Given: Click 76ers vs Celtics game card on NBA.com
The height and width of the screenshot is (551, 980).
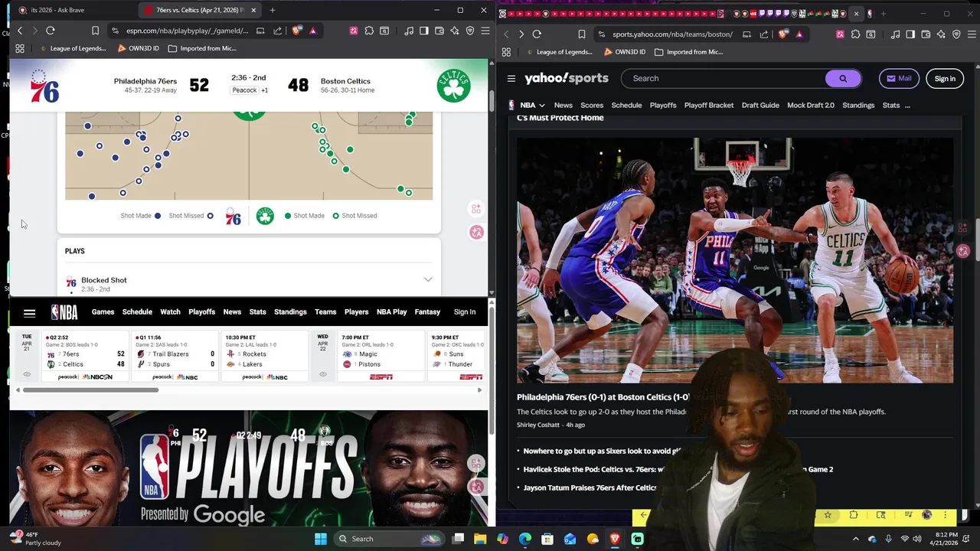Looking at the screenshot, I should pos(84,357).
